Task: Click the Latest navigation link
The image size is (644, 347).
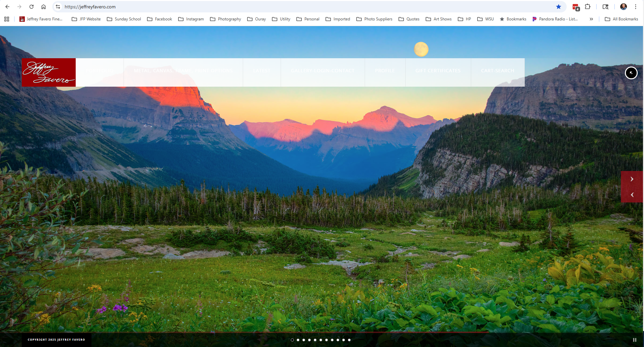Action: click(x=262, y=71)
